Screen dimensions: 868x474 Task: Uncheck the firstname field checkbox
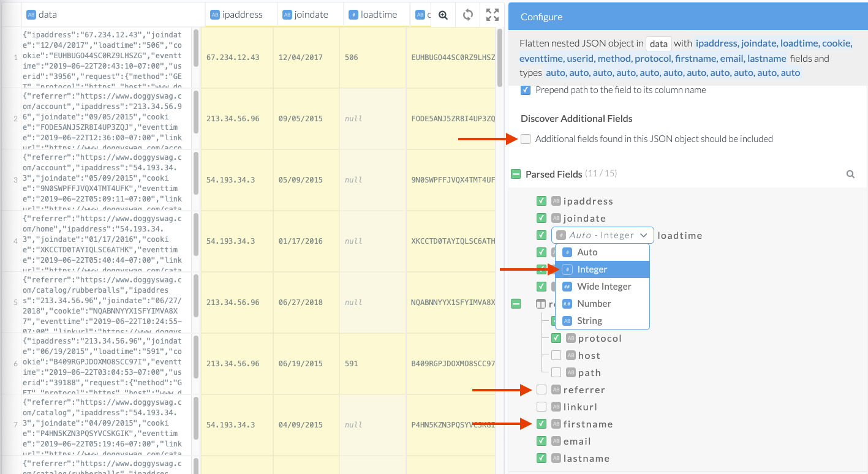tap(541, 424)
